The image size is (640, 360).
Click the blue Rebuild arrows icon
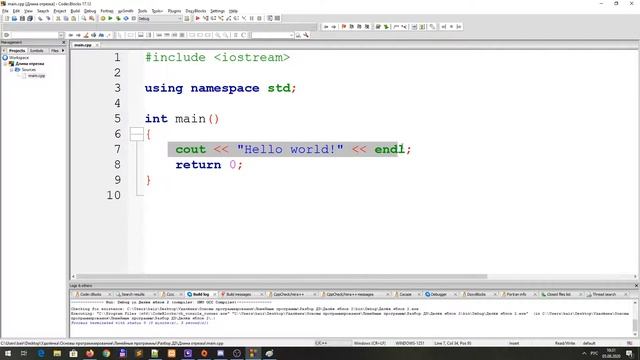pyautogui.click(x=126, y=18)
